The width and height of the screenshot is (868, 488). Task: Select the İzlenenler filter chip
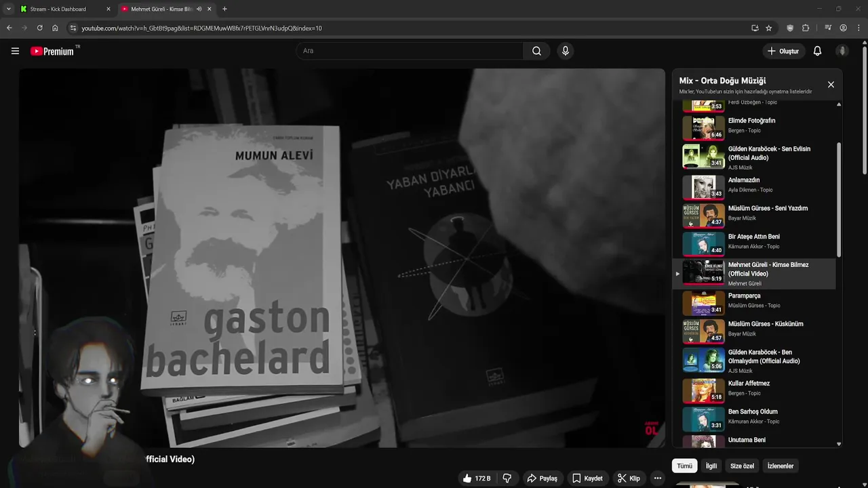781,466
